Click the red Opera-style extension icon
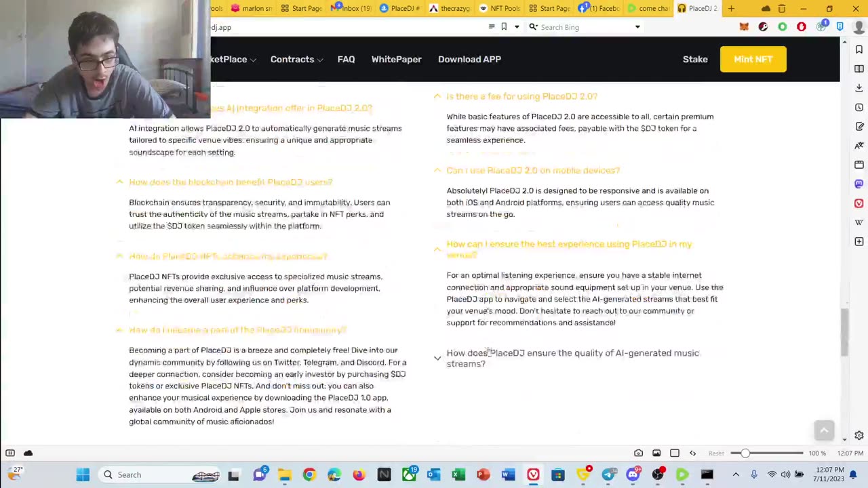 coord(802,27)
